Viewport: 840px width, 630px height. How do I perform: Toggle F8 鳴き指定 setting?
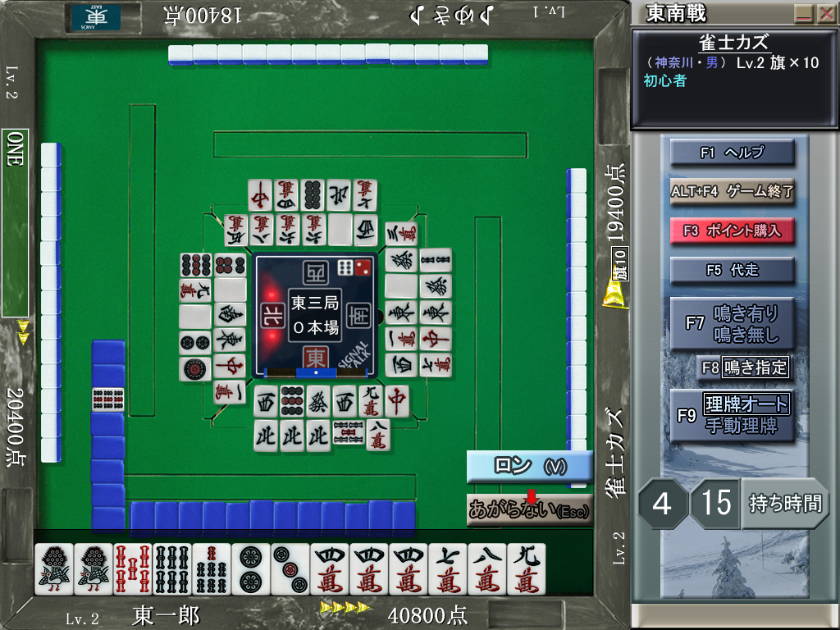[x=745, y=367]
